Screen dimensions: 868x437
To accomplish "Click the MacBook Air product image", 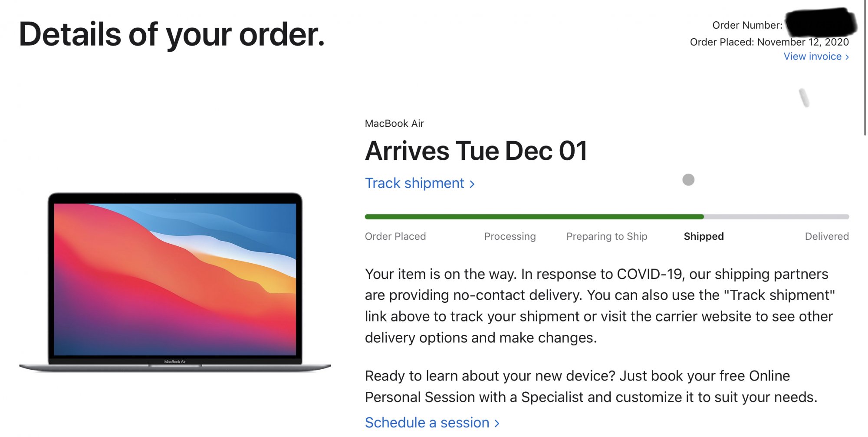I will 175,282.
